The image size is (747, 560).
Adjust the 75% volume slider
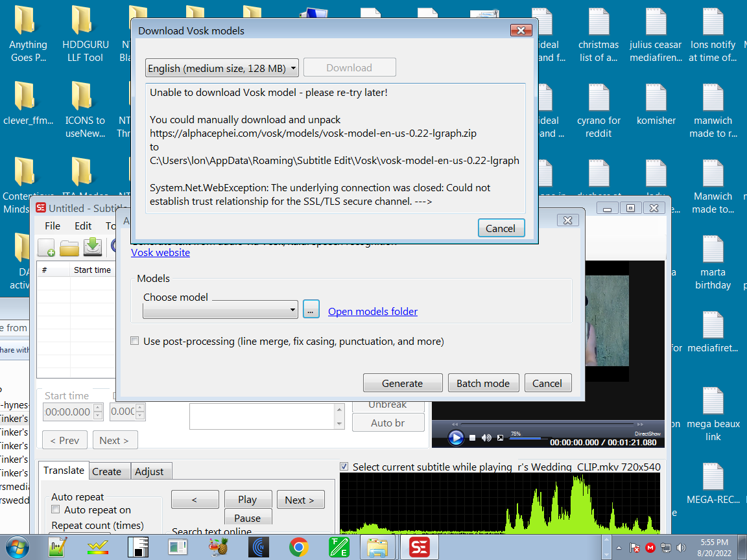[530, 438]
